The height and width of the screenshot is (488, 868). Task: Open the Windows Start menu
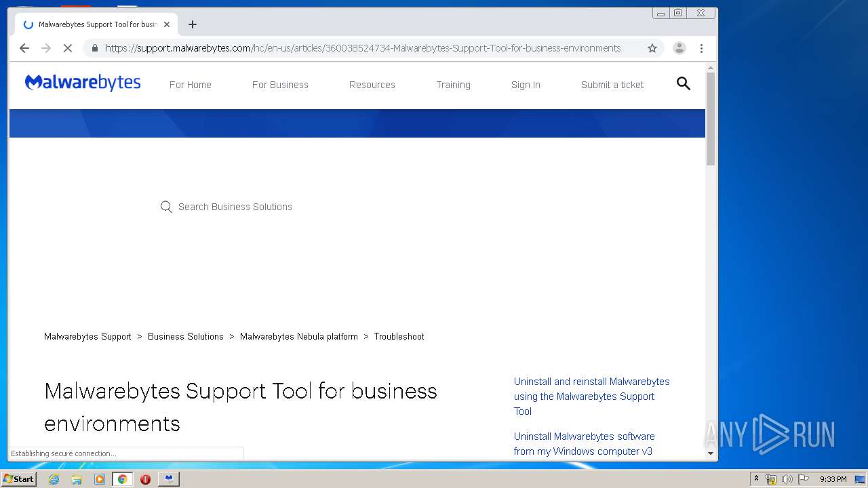click(x=19, y=479)
